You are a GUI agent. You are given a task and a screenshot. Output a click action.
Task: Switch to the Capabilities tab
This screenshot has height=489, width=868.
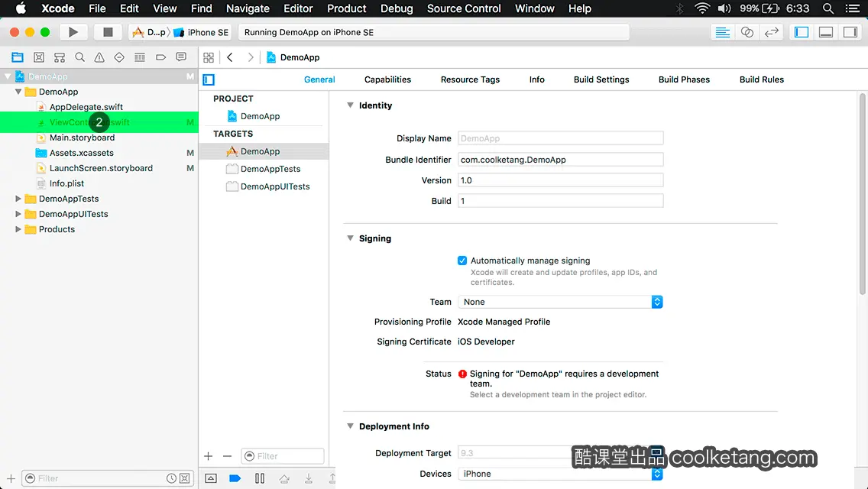pyautogui.click(x=387, y=79)
